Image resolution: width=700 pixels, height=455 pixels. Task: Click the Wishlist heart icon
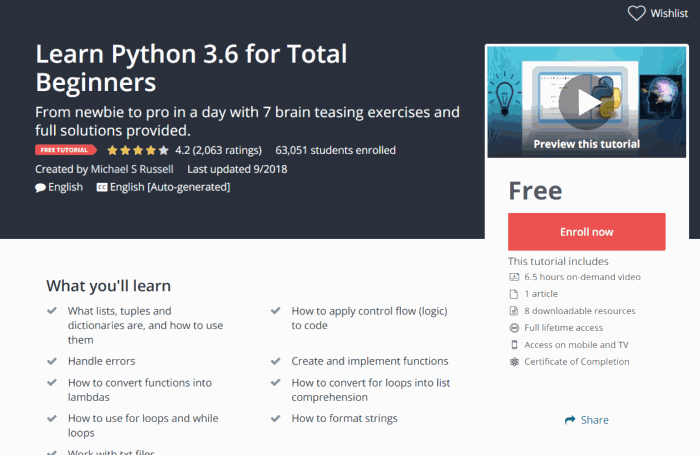[636, 13]
